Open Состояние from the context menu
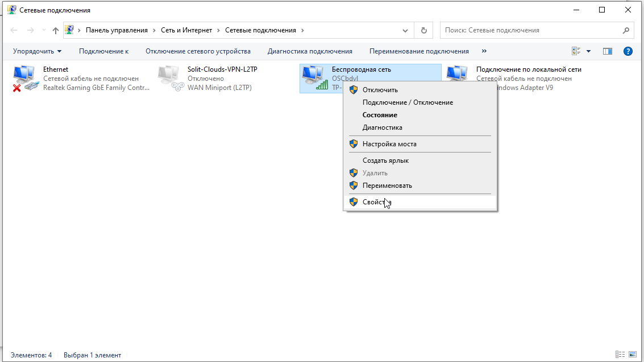Viewport: 644px width, 362px height. pyautogui.click(x=419, y=115)
